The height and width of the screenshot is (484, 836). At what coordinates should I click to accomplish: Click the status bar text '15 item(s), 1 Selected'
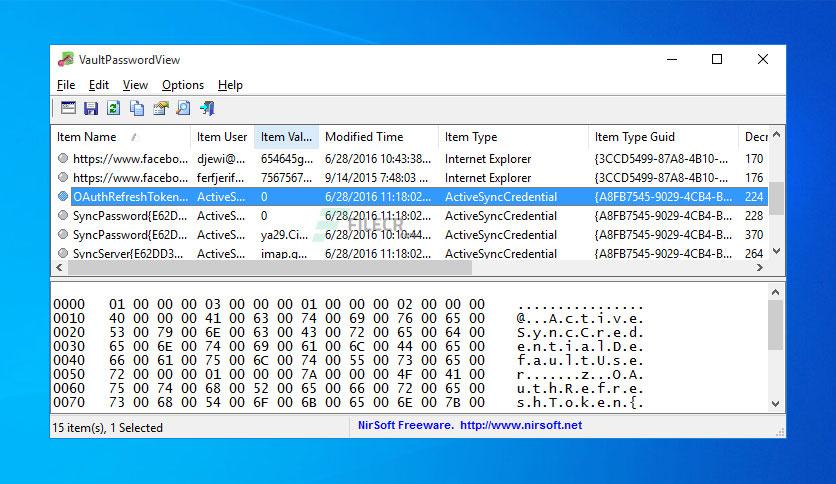click(x=107, y=427)
